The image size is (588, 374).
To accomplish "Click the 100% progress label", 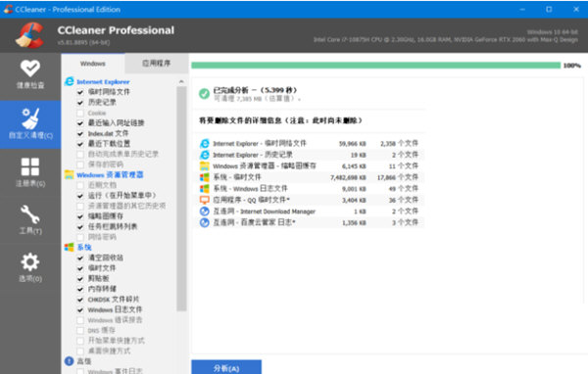I will point(572,66).
